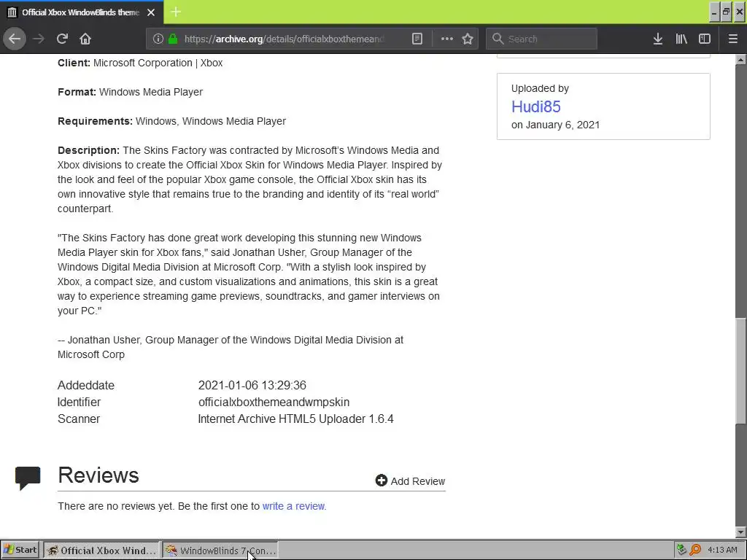Viewport: 747px width, 560px height.
Task: Open uploader profile Hudi85
Action: click(536, 106)
